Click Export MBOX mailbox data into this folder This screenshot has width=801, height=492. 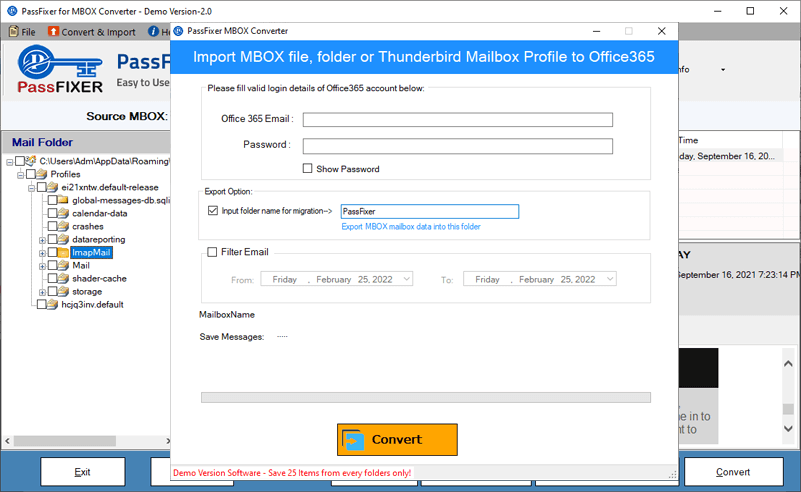click(x=411, y=226)
